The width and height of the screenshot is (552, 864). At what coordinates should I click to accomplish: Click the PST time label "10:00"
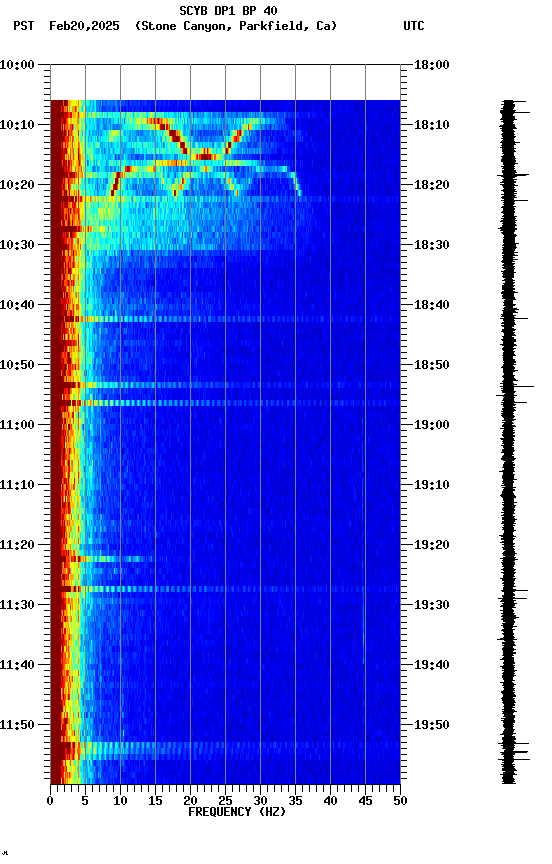click(x=17, y=65)
